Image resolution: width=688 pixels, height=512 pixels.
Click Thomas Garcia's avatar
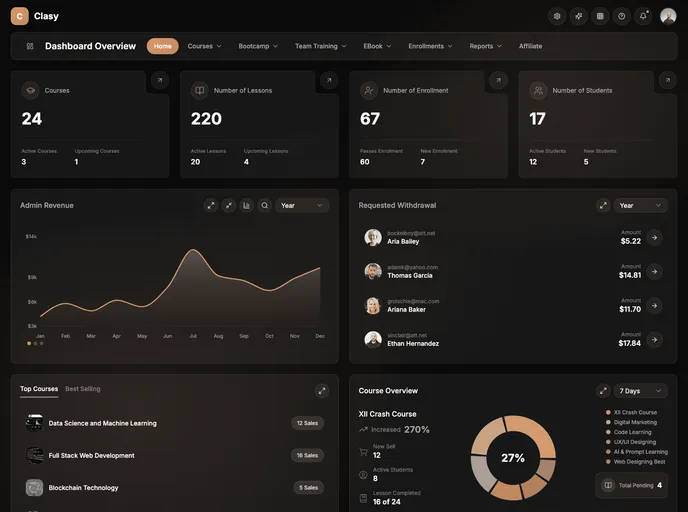coord(373,272)
